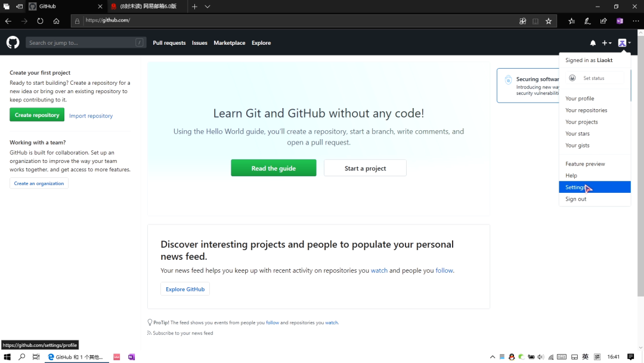Image resolution: width=644 pixels, height=363 pixels.
Task: Select Your stars in user menu
Action: point(595,134)
